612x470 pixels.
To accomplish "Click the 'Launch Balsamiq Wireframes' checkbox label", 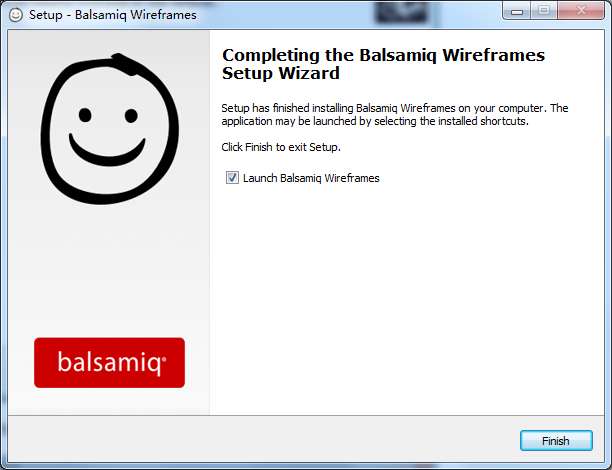I will click(x=311, y=178).
